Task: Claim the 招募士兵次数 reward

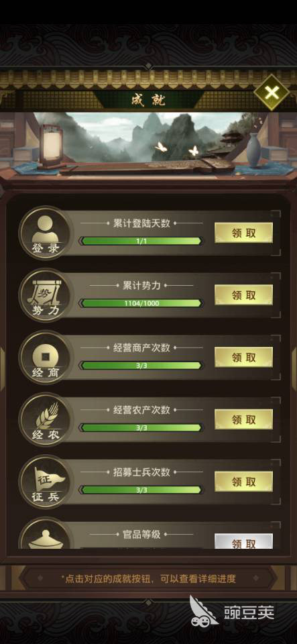Action: [243, 482]
